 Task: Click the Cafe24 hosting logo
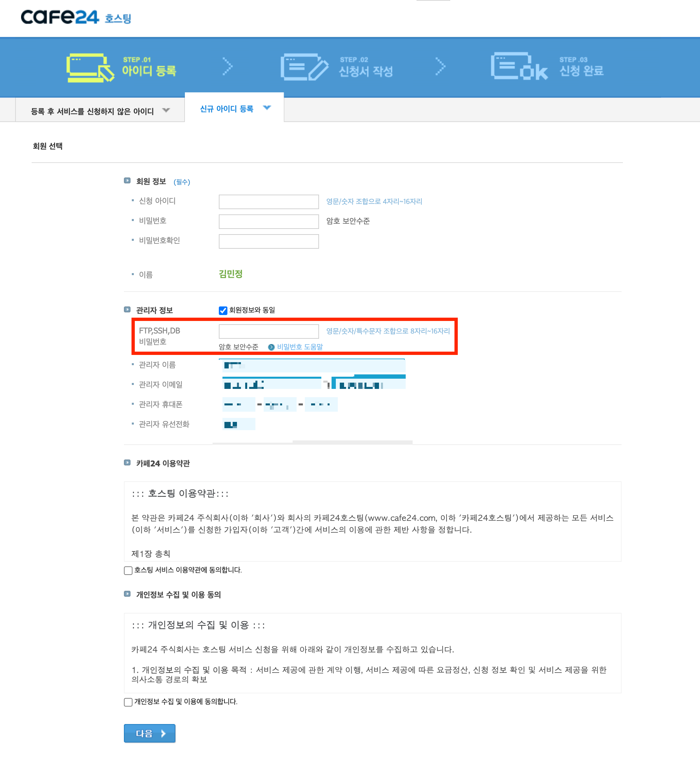click(76, 17)
